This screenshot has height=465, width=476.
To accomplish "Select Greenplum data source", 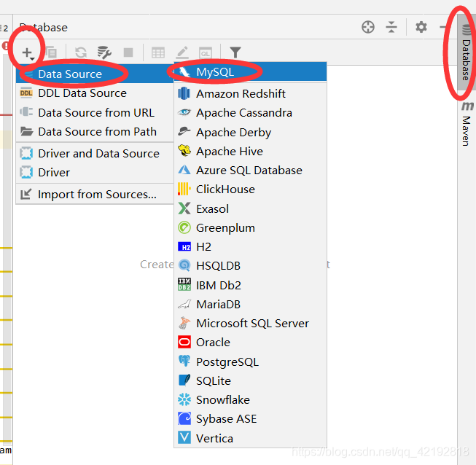I will click(251, 227).
